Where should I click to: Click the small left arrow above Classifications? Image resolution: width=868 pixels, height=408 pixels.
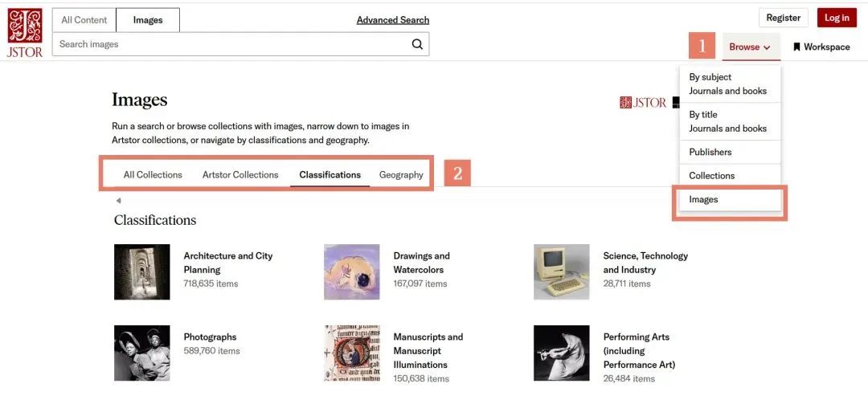coord(118,201)
